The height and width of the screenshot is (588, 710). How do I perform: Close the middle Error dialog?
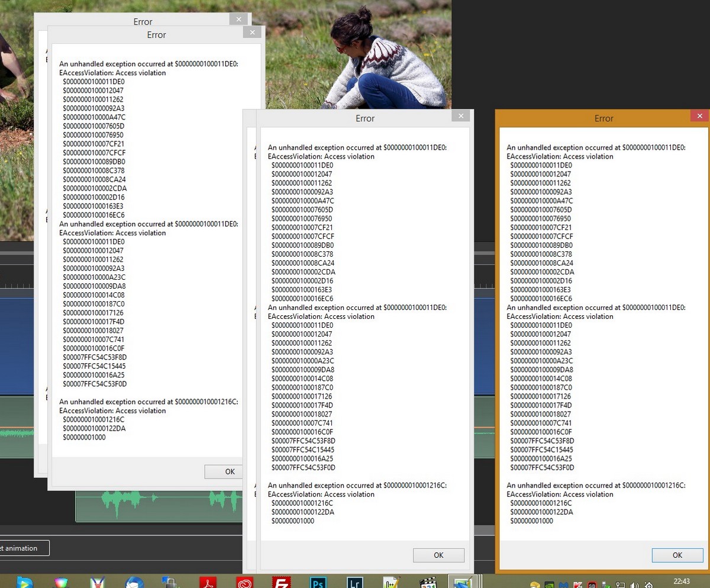point(460,116)
